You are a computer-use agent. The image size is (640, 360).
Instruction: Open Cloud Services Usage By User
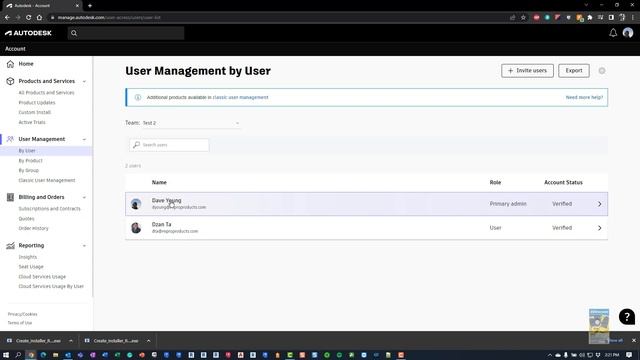pos(51,287)
